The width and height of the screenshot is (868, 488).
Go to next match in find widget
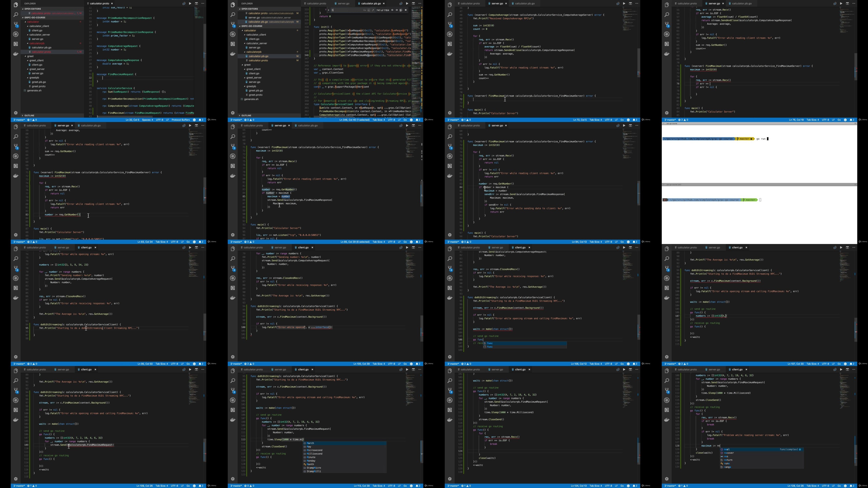coord(396,10)
